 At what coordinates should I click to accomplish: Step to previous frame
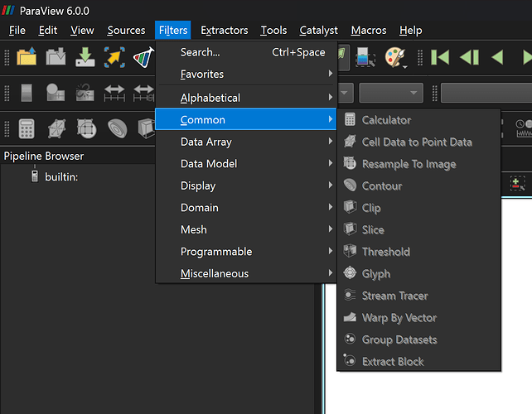[x=470, y=57]
